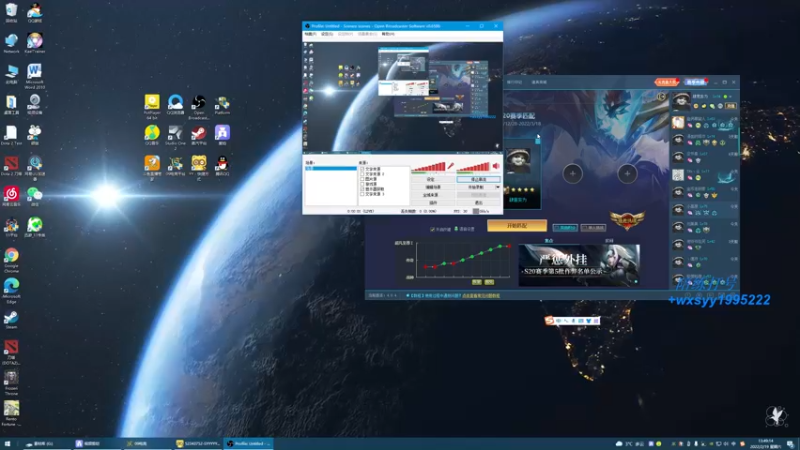The width and height of the screenshot is (800, 450).
Task: Click the Global Sources button in OBS
Action: coord(433,195)
